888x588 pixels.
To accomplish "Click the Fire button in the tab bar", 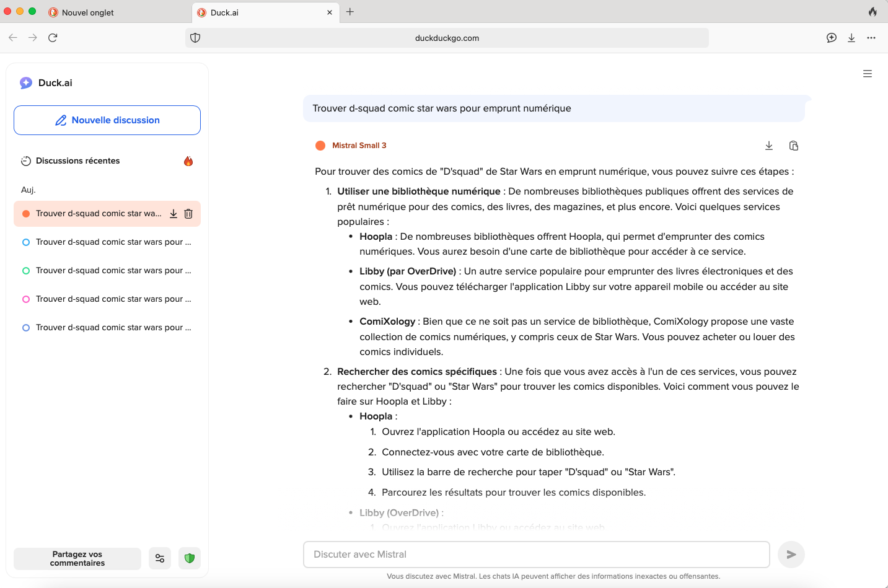I will 873,12.
